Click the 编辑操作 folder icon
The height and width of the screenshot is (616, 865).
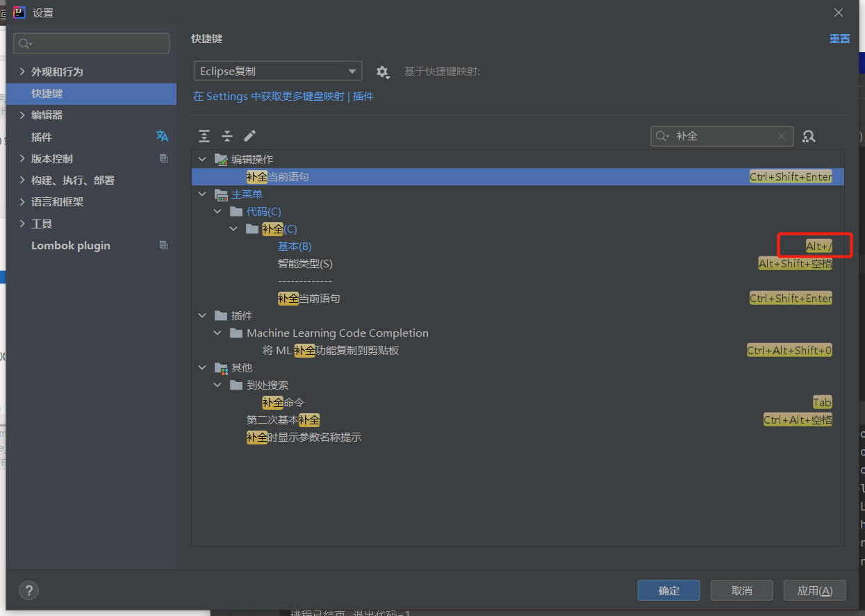point(221,159)
